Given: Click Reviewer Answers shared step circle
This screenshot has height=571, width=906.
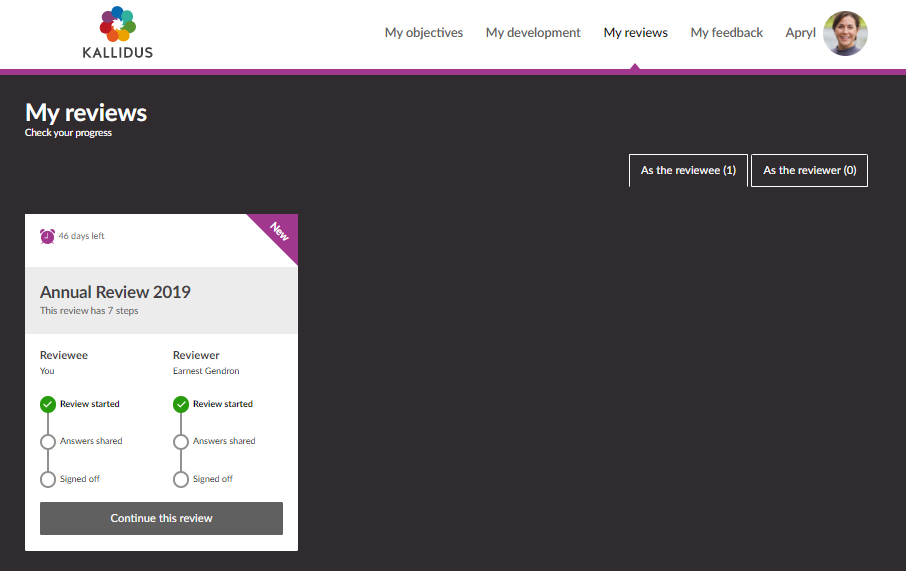Looking at the screenshot, I should pos(181,442).
